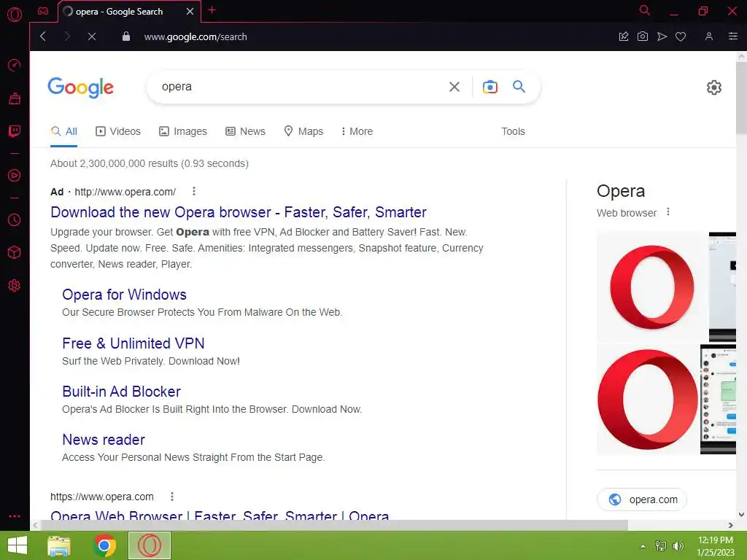Open the network tray icon
Screen dimensions: 747x560
tap(661, 546)
